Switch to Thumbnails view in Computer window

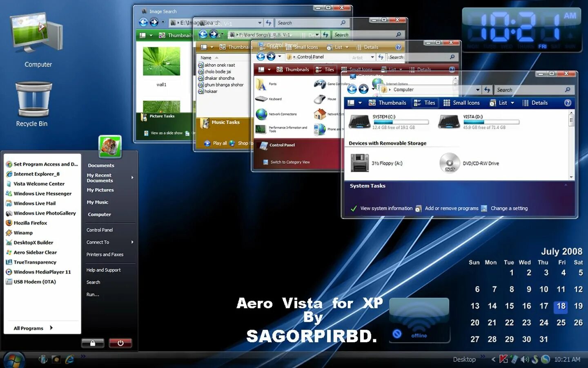[387, 103]
